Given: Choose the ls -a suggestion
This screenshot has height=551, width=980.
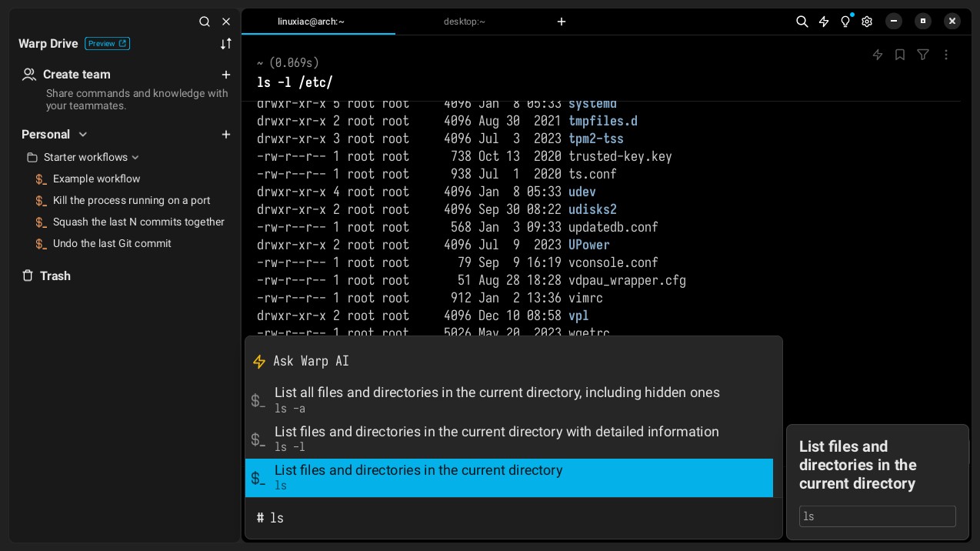Looking at the screenshot, I should coord(508,400).
